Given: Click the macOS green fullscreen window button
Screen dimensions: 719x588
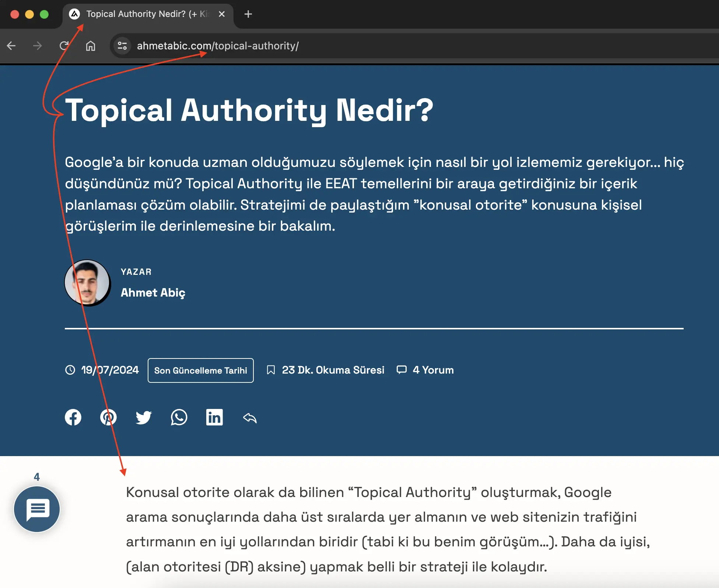Looking at the screenshot, I should click(x=44, y=14).
